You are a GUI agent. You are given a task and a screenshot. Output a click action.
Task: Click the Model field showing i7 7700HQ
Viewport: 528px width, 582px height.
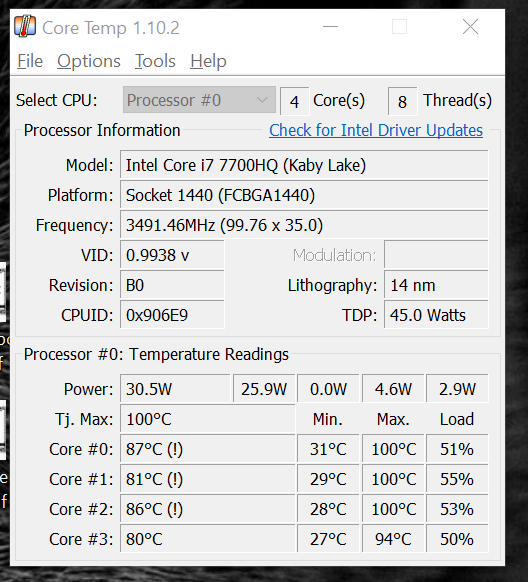(x=304, y=165)
